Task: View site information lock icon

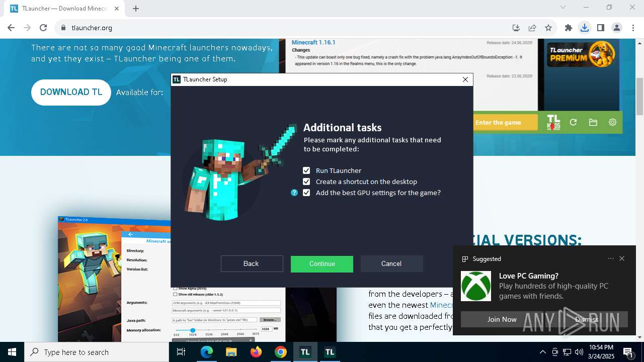Action: pos(63,28)
